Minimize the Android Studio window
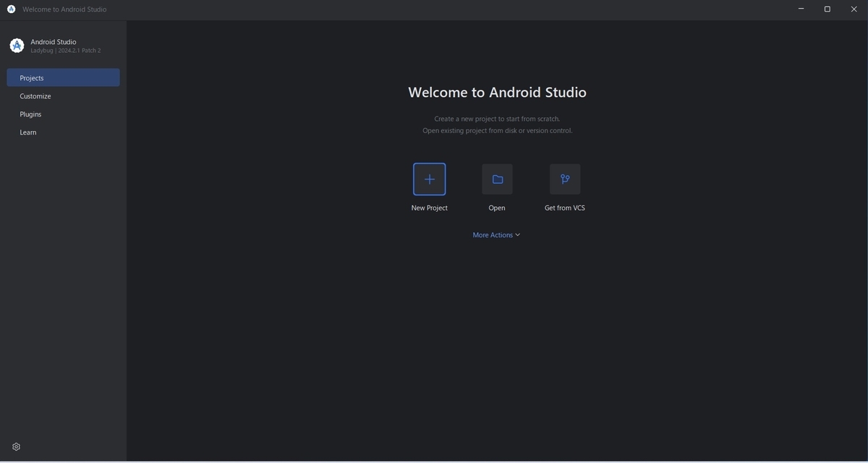Viewport: 868px width, 463px height. tap(799, 8)
